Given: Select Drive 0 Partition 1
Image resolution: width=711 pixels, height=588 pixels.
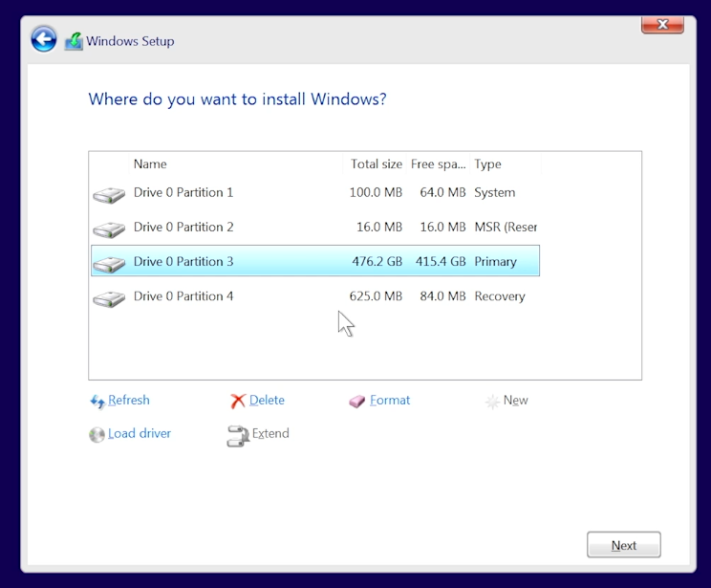Looking at the screenshot, I should (x=315, y=192).
